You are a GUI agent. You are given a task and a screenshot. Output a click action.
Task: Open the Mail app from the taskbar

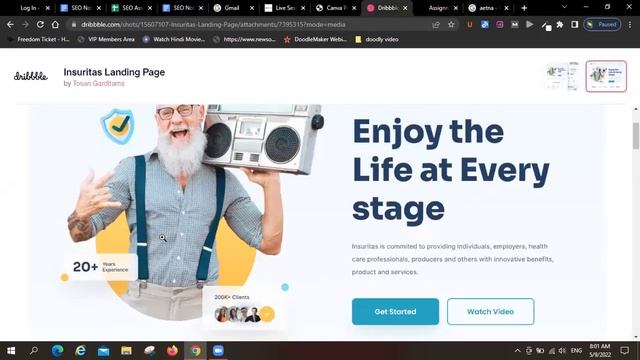[103, 351]
